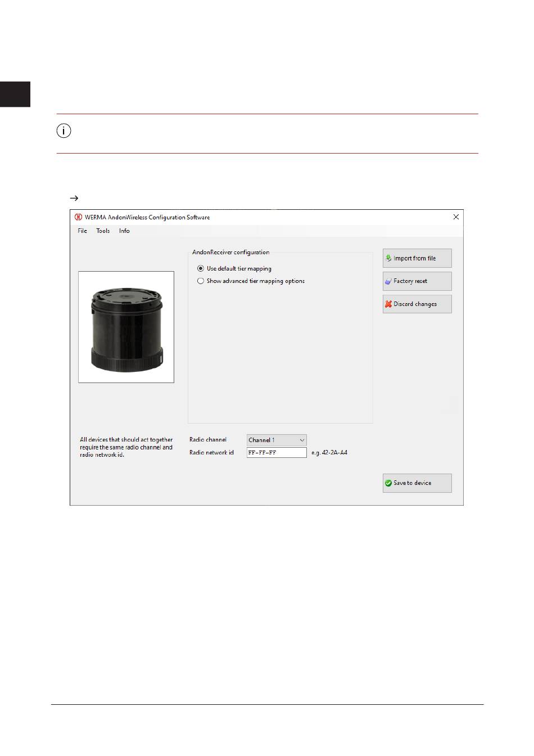Click the WERMA logo icon in title bar

pos(78,217)
